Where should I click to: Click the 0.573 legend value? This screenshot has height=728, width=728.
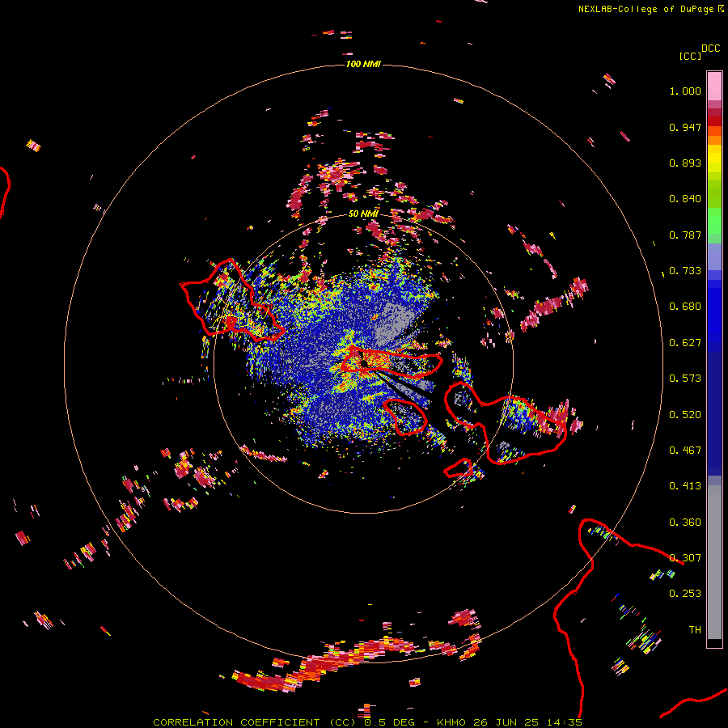(685, 379)
